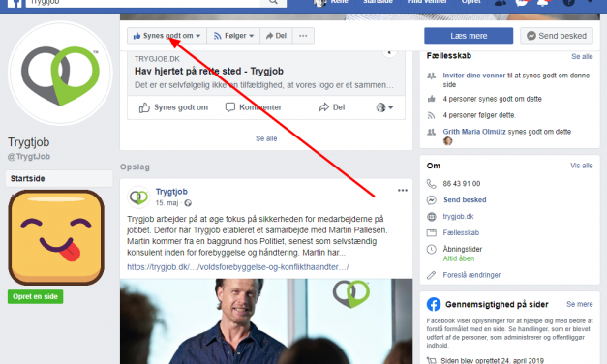Viewport: 607px width, 364px height.
Task: Open the Messenger icon in top bar
Action: tap(522, 2)
